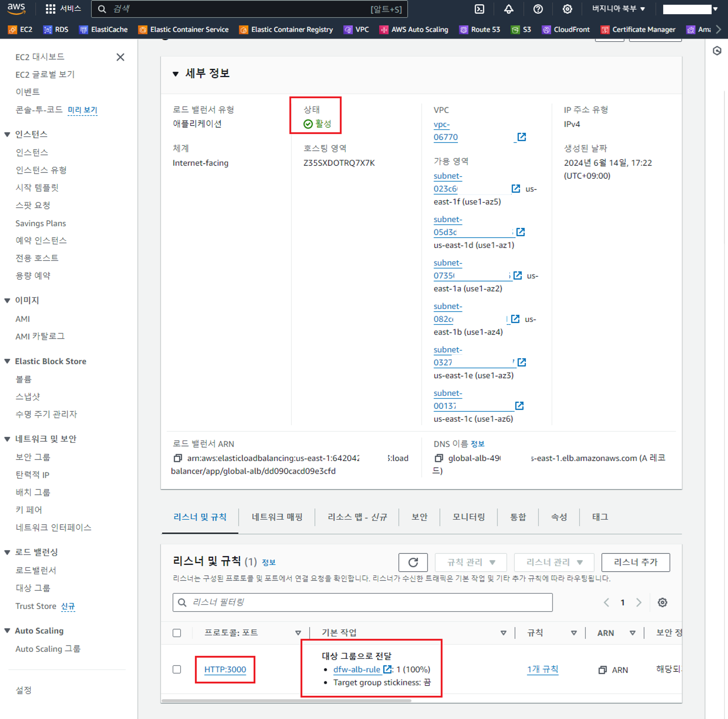This screenshot has width=728, height=719.
Task: Open the dfw-alb-rule target group link
Action: point(356,669)
